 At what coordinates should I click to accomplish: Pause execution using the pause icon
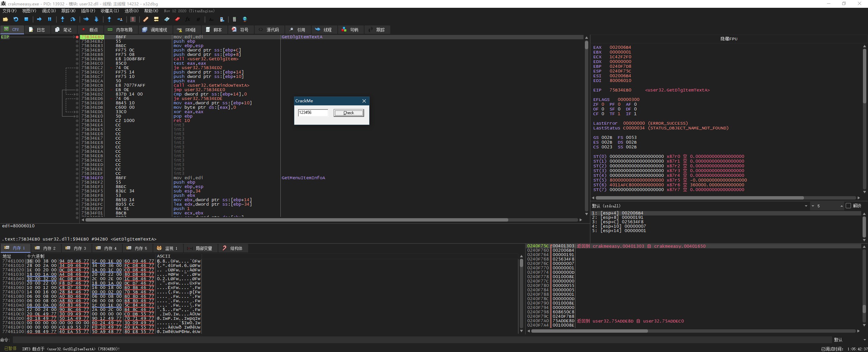[x=50, y=19]
